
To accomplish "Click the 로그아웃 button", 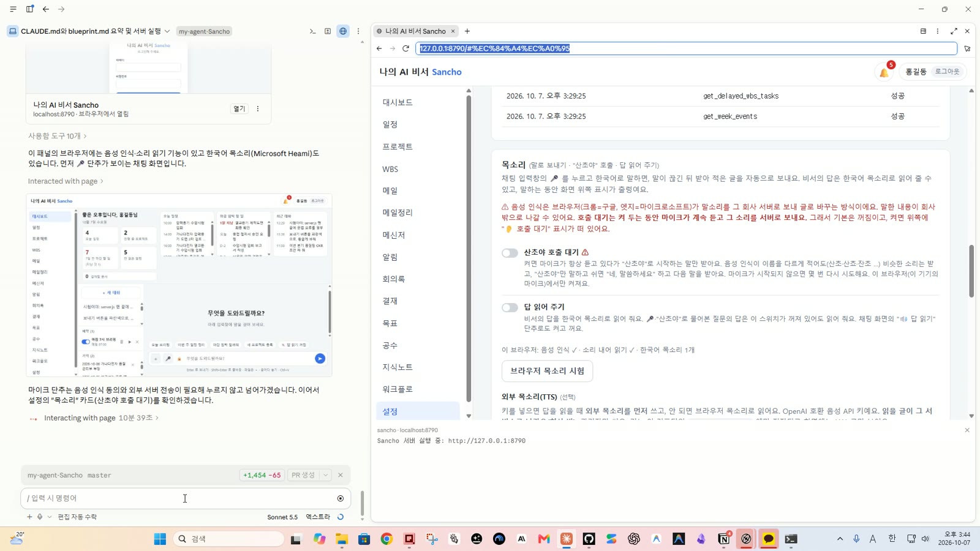I will pyautogui.click(x=947, y=72).
